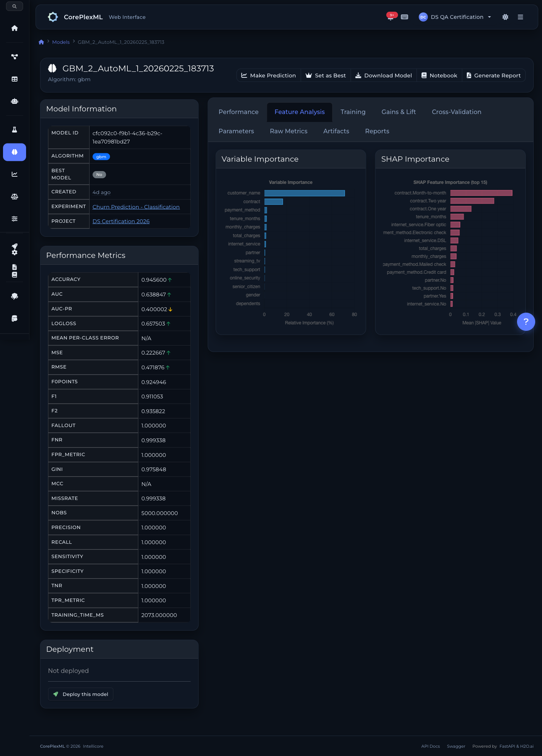Open the Gains & Lift tab
This screenshot has height=756, width=542.
coord(398,112)
